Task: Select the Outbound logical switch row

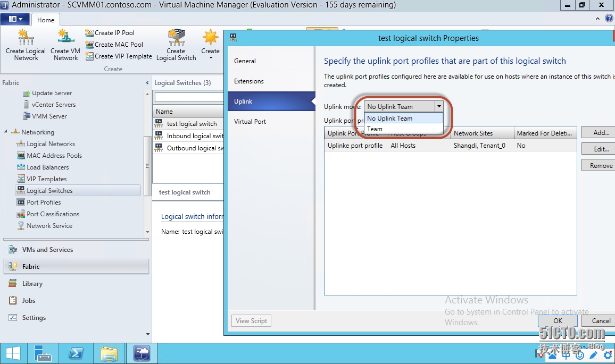Action: pyautogui.click(x=188, y=148)
